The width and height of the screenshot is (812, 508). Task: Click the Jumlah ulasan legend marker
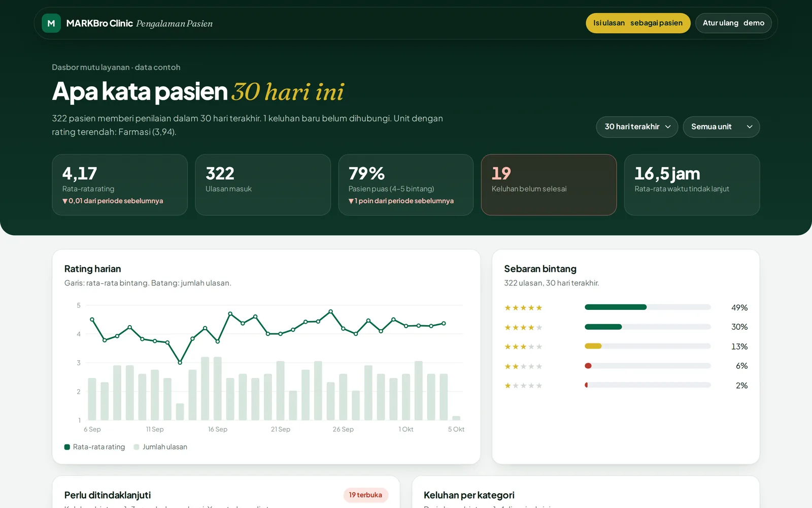137,447
